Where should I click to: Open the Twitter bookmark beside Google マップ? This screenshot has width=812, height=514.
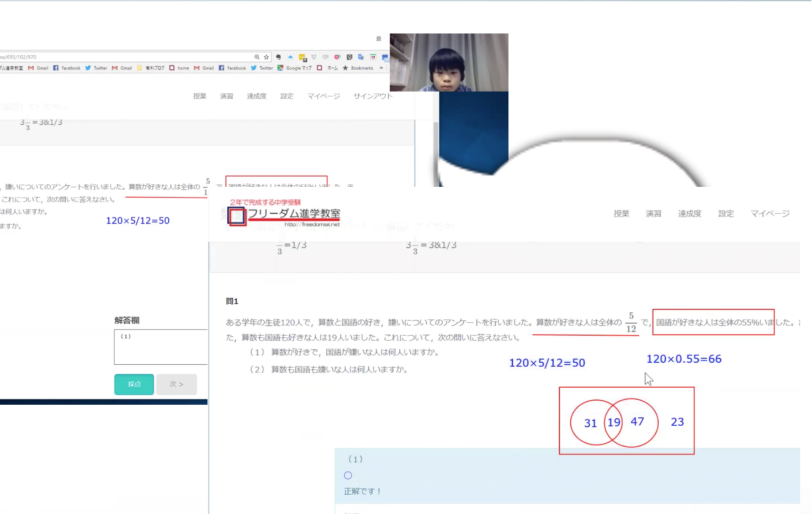[x=262, y=68]
